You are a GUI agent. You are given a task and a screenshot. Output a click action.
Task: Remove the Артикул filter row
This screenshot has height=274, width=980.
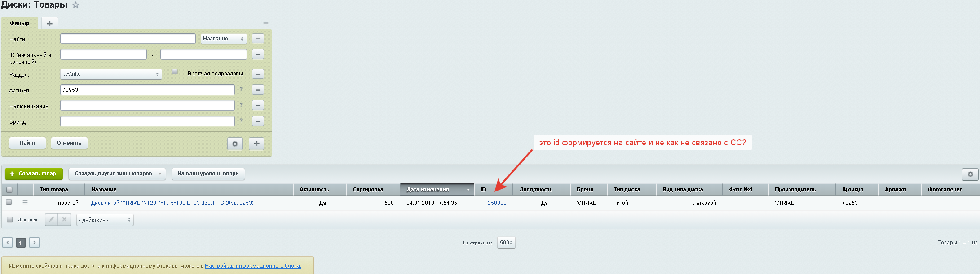(x=258, y=90)
